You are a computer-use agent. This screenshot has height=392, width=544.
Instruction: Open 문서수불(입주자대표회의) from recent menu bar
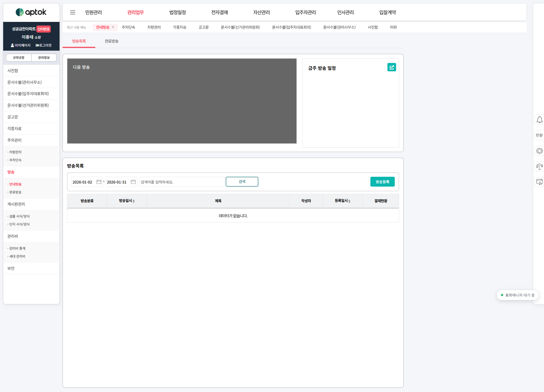[x=292, y=27]
